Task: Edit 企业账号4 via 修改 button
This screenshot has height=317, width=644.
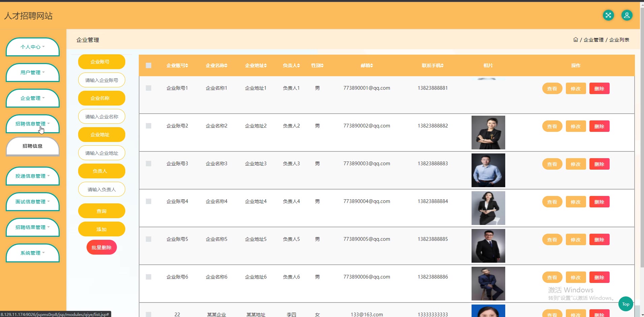Action: (576, 202)
